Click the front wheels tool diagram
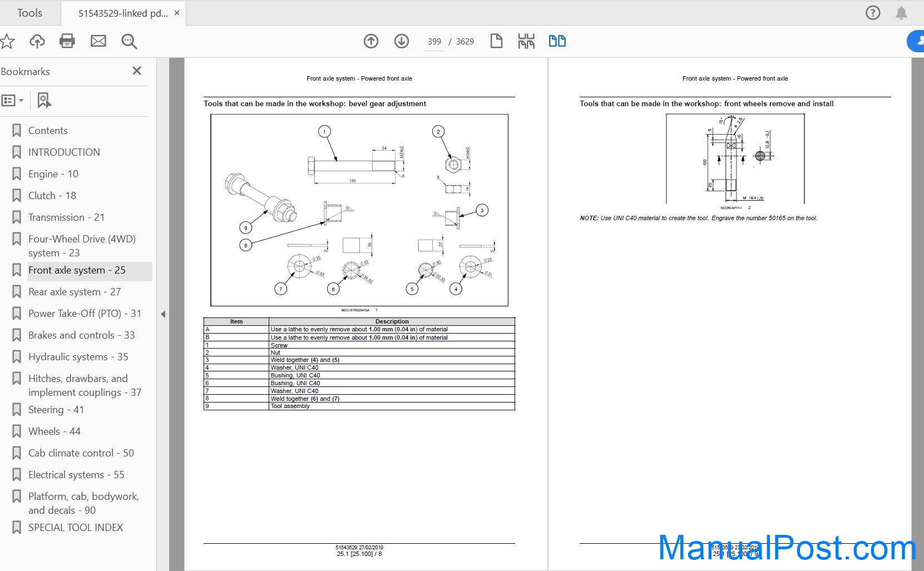 coord(735,159)
